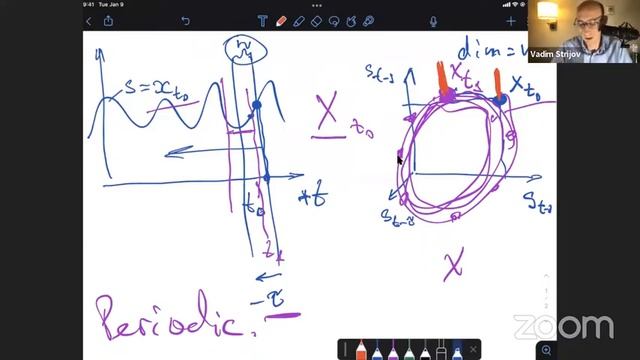Viewport: 640px width, 360px height.
Task: Click the page-up arrow in page navigator
Action: click(546, 276)
